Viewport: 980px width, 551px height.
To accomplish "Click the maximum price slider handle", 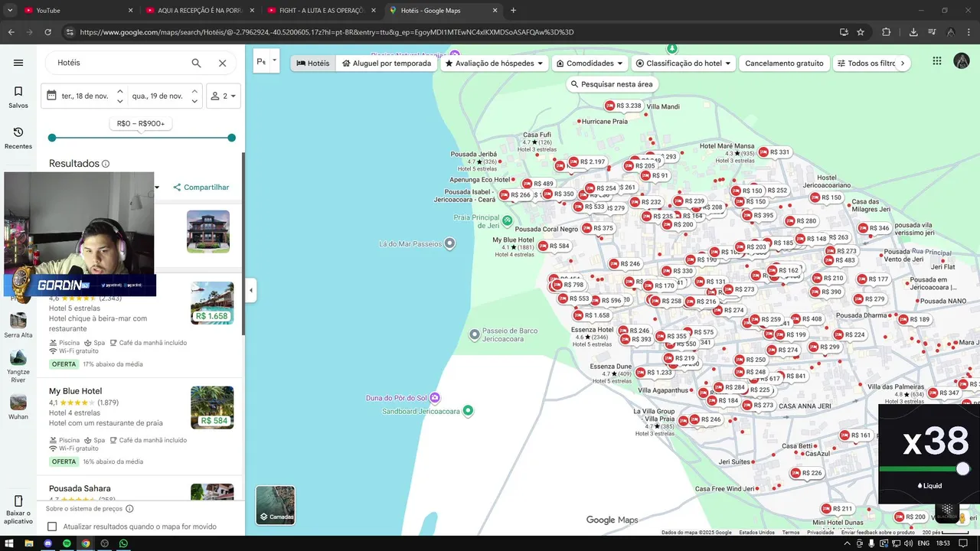I will coord(231,138).
